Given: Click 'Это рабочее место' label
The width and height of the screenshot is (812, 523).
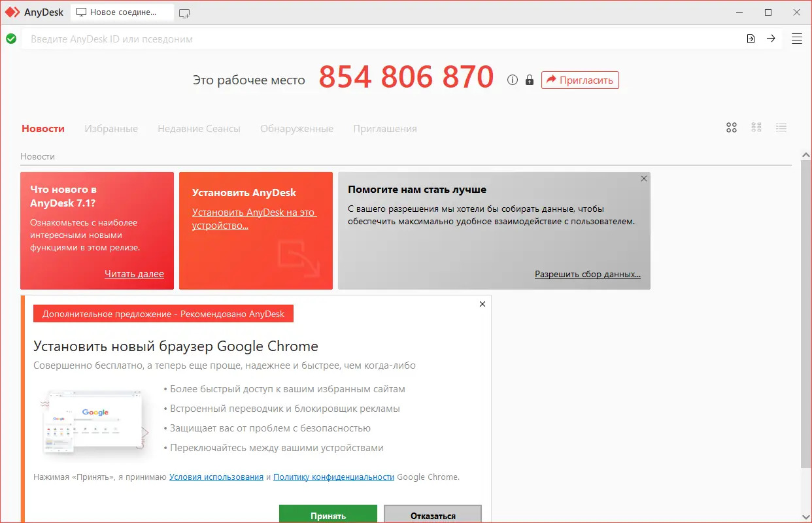Looking at the screenshot, I should (249, 80).
